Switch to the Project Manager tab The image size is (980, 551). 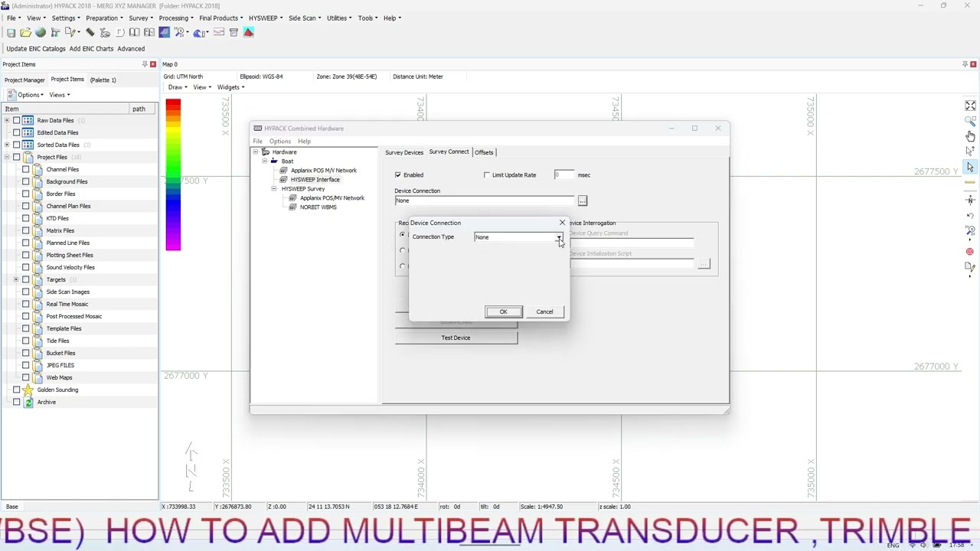[24, 80]
